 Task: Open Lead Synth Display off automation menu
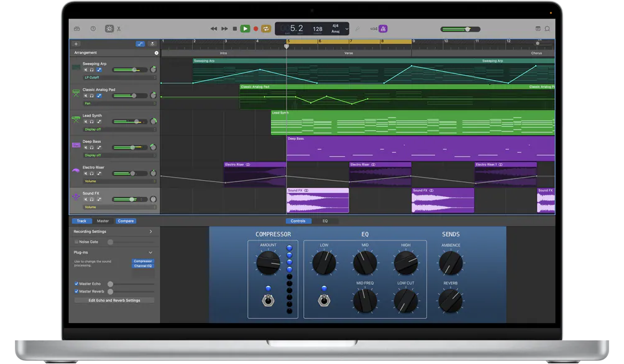[119, 129]
